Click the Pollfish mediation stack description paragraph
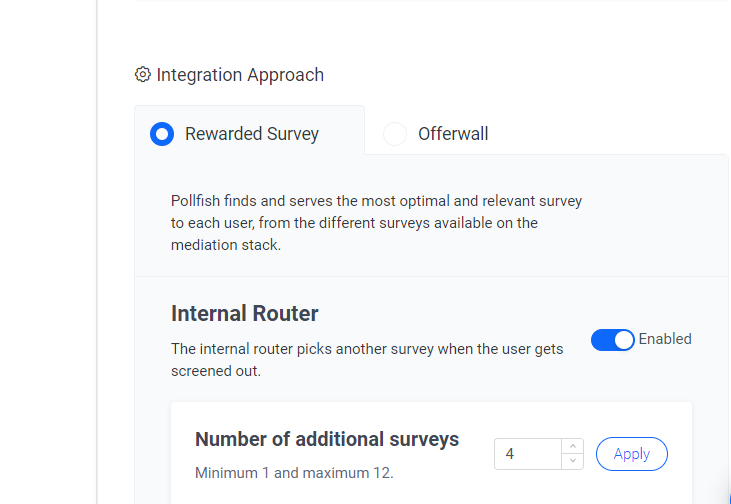731x504 pixels. [x=376, y=223]
